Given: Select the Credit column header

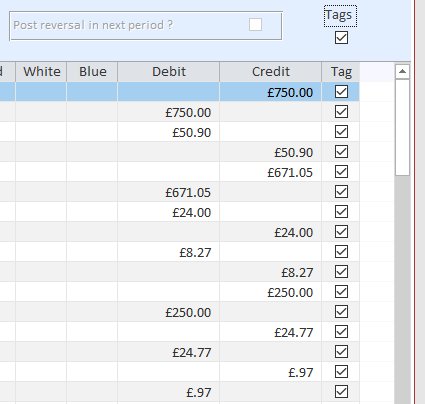Looking at the screenshot, I should [x=271, y=72].
